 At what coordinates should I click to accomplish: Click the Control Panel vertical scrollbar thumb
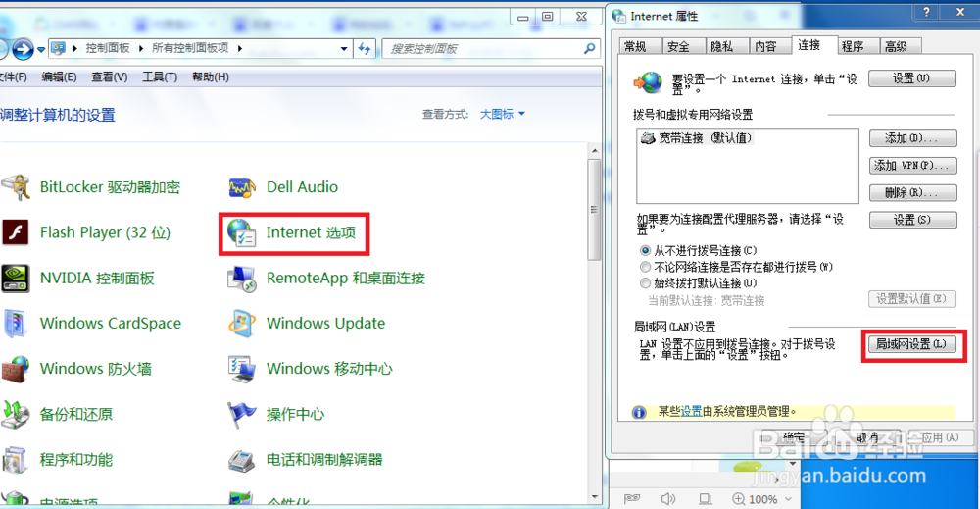(x=595, y=210)
